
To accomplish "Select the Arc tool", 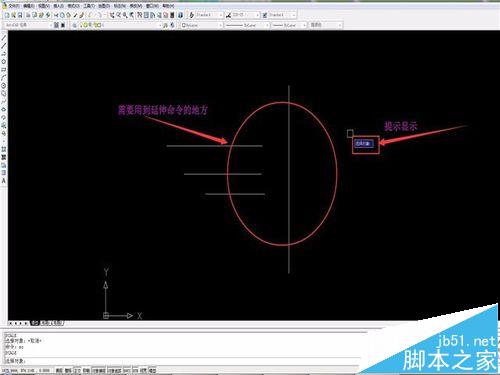I will 4,78.
